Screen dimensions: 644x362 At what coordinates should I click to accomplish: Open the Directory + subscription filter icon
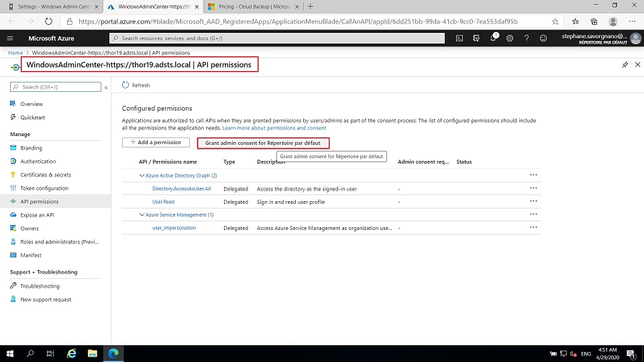click(476, 38)
